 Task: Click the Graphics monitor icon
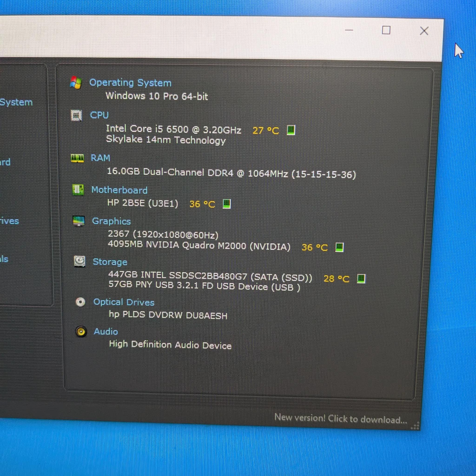click(x=79, y=221)
